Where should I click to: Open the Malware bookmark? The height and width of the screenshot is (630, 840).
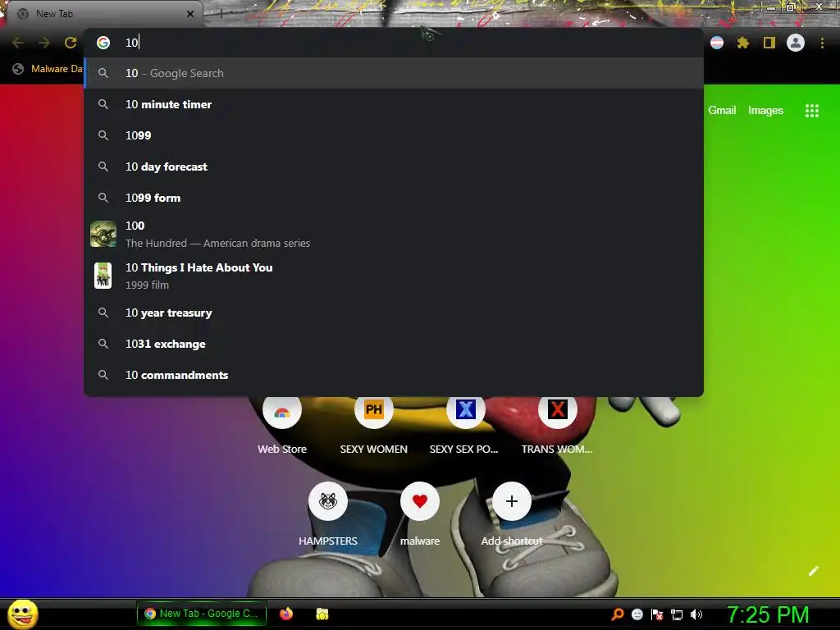pyautogui.click(x=48, y=69)
